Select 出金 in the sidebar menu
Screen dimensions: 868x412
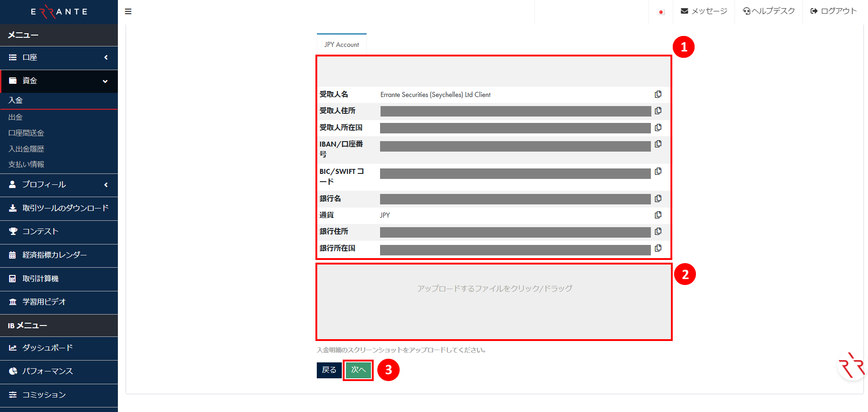coord(15,117)
